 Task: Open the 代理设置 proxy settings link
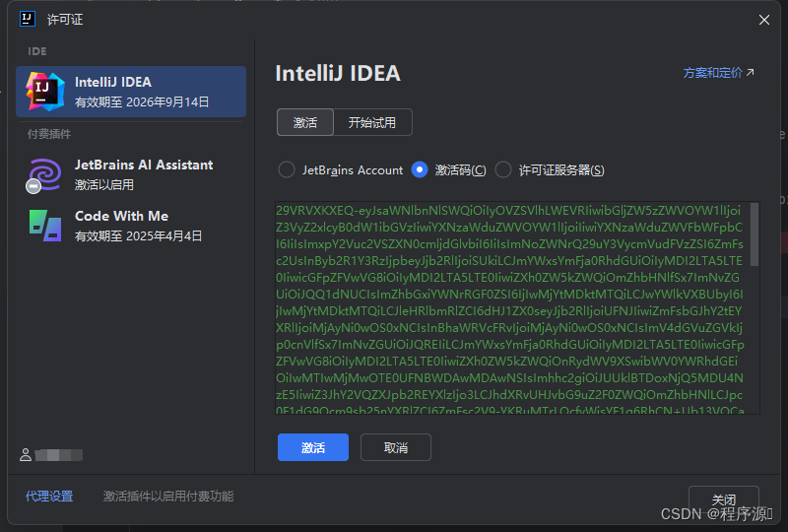pyautogui.click(x=49, y=497)
